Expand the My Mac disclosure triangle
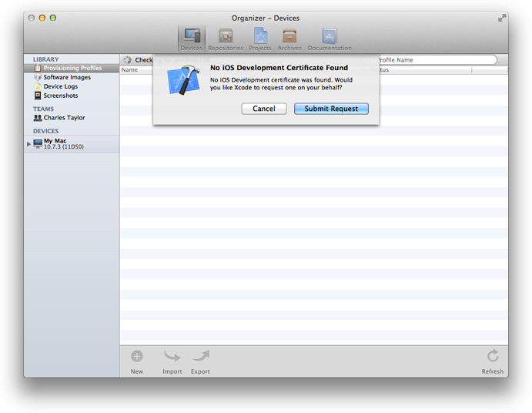532x413 pixels. tap(28, 144)
